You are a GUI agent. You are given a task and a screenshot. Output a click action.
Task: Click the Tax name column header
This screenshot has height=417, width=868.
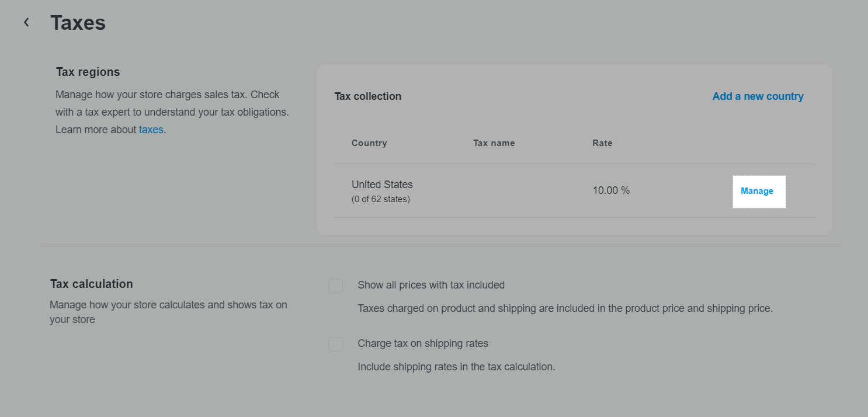pos(494,143)
